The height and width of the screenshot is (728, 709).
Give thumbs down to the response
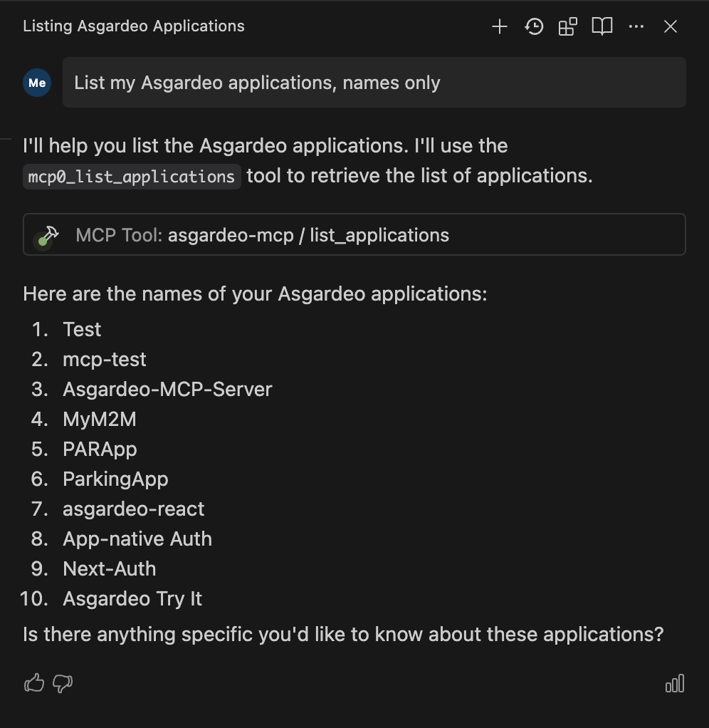pyautogui.click(x=63, y=683)
